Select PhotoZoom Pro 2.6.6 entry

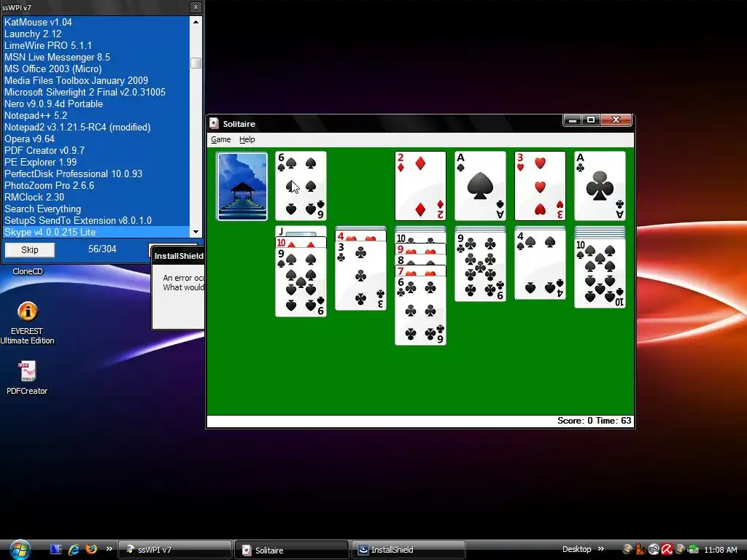(96, 185)
